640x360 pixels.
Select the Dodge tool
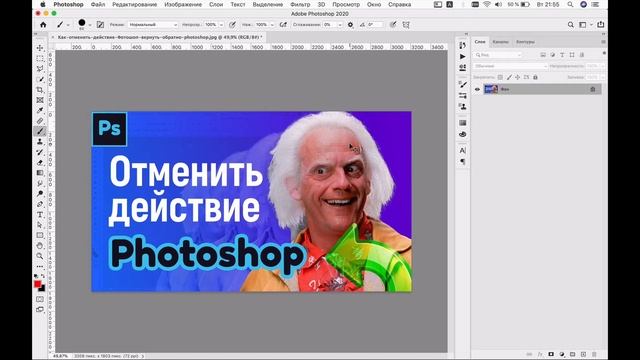(40, 193)
